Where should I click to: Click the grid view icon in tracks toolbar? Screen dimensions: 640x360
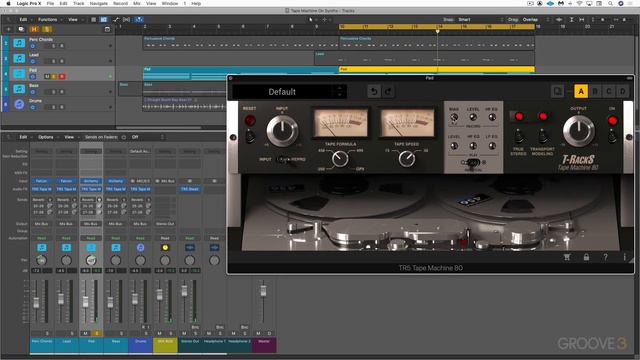(x=104, y=19)
